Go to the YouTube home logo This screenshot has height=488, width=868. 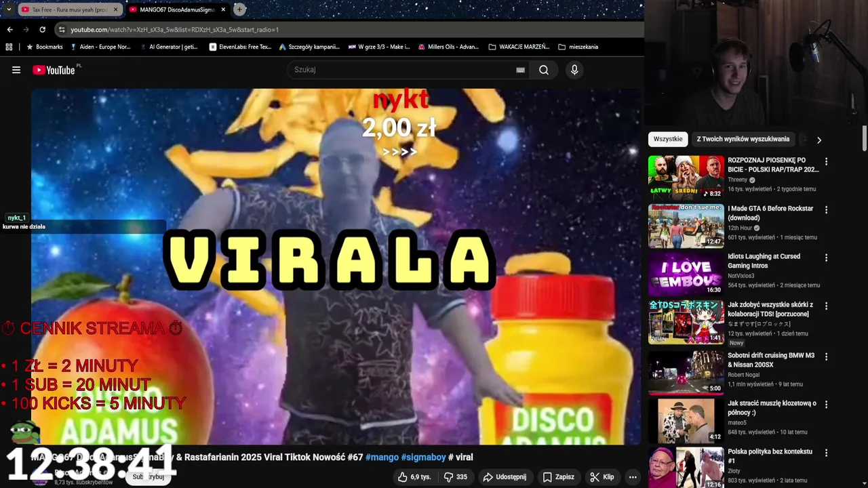(x=54, y=70)
